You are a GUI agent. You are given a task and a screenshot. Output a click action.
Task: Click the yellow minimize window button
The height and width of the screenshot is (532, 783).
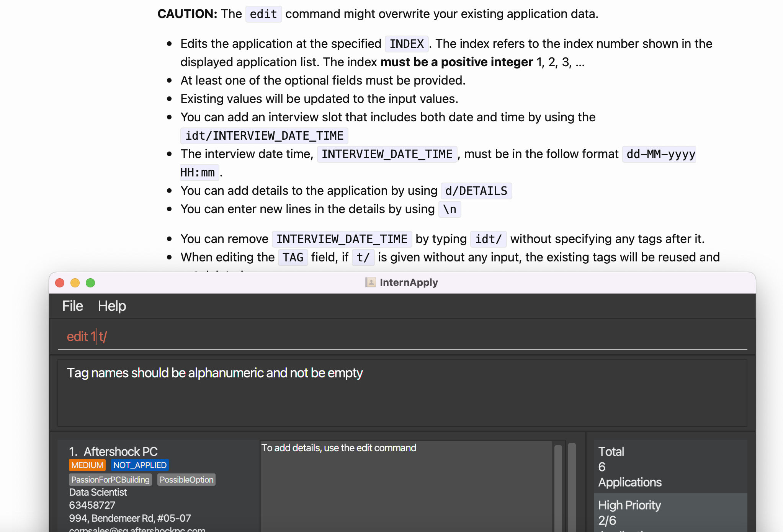point(75,283)
